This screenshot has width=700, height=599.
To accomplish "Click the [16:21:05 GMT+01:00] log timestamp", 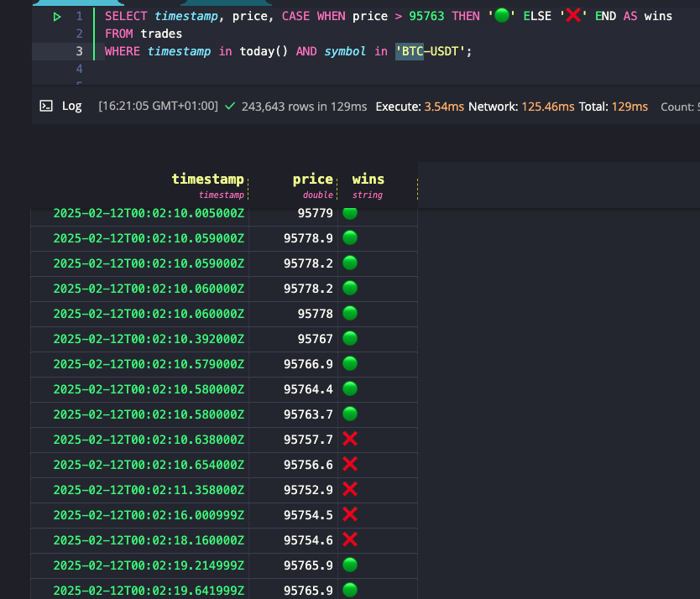I will click(x=158, y=107).
